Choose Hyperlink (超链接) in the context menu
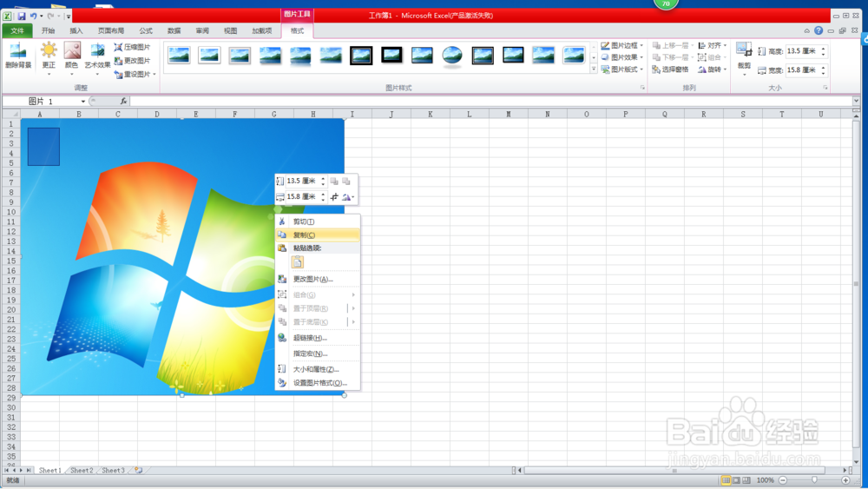Viewport: 868px width, 489px height. point(318,338)
